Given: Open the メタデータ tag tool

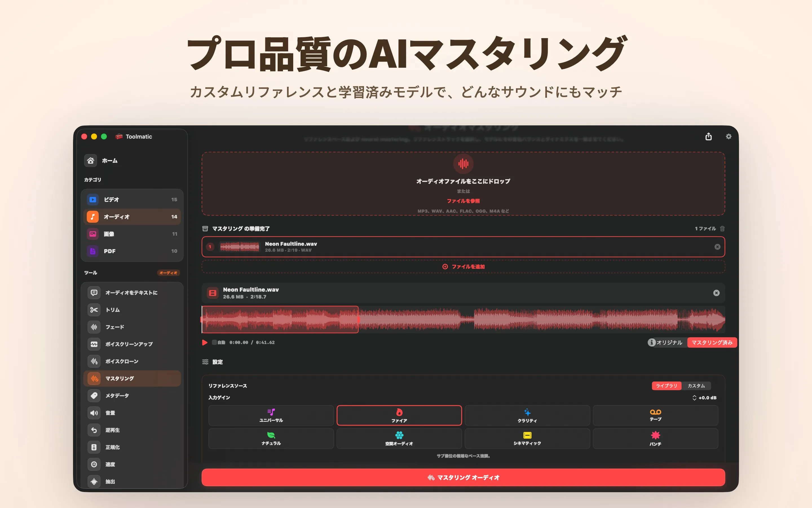Looking at the screenshot, I should point(132,395).
